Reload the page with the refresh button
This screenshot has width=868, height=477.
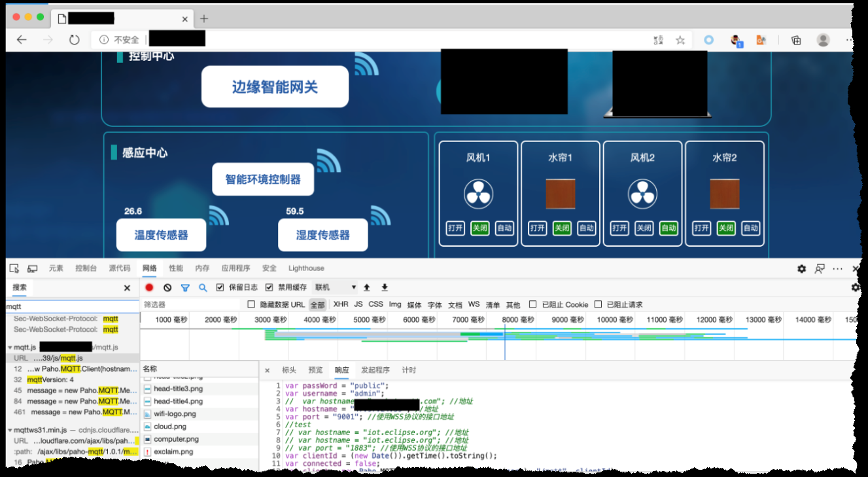[x=74, y=40]
